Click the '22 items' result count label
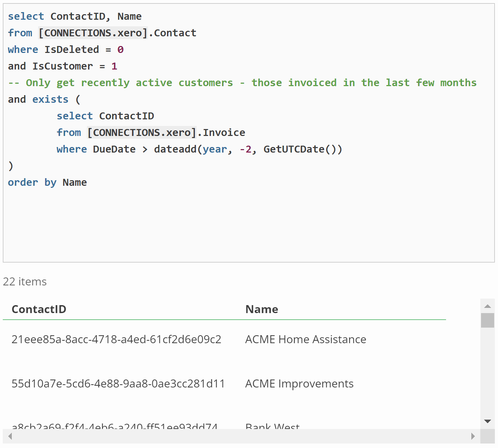 (x=25, y=282)
